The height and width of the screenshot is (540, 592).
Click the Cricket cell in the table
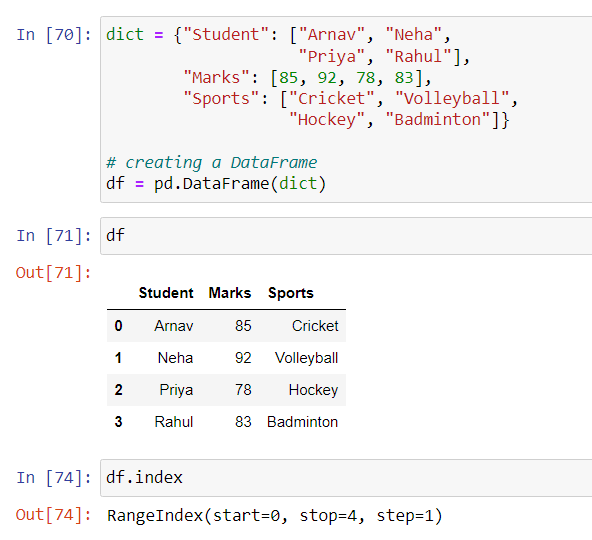tap(315, 326)
